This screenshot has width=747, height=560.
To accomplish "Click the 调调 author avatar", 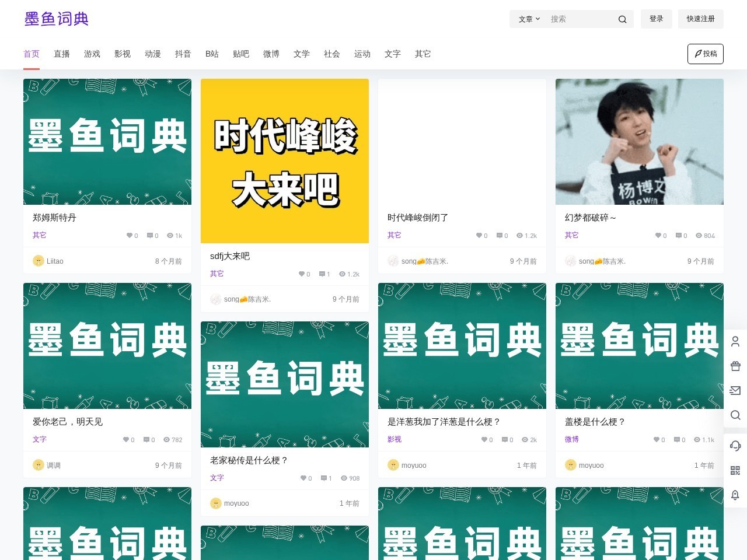I will (39, 465).
